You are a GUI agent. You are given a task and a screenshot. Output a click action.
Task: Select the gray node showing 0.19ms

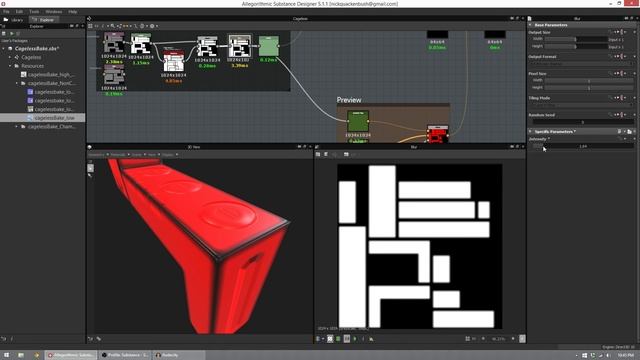pos(113,75)
